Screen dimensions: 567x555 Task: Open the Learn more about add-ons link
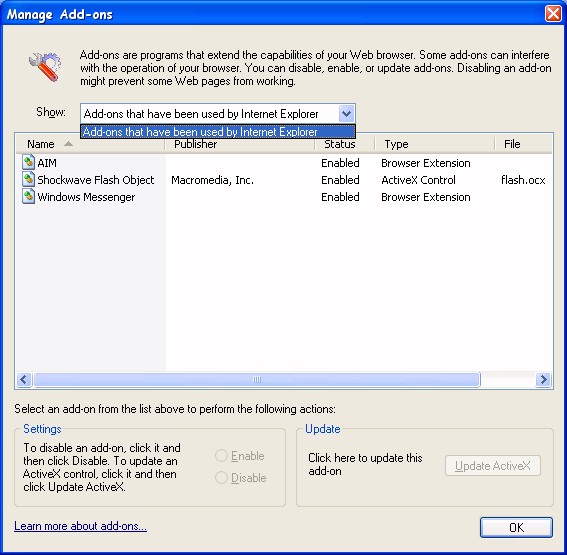coord(80,526)
